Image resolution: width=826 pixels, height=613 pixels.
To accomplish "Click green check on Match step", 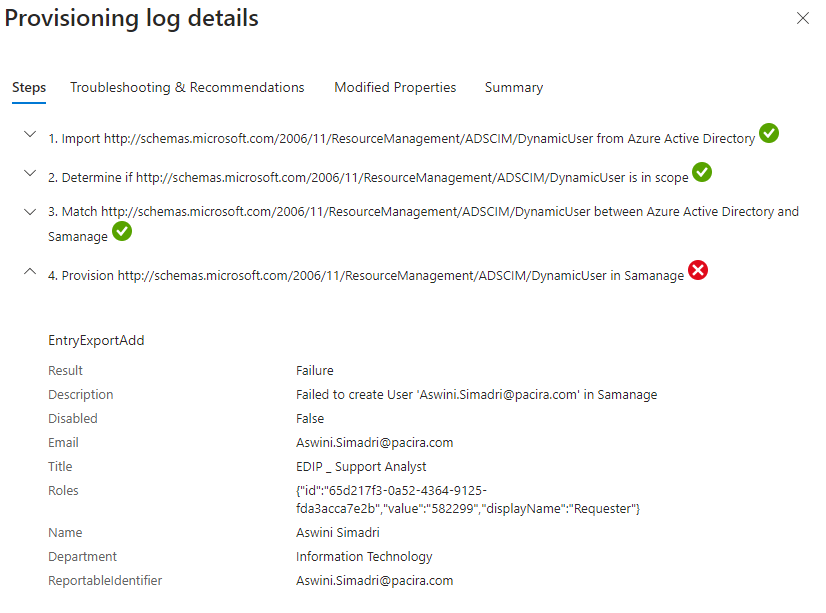I will pos(122,232).
